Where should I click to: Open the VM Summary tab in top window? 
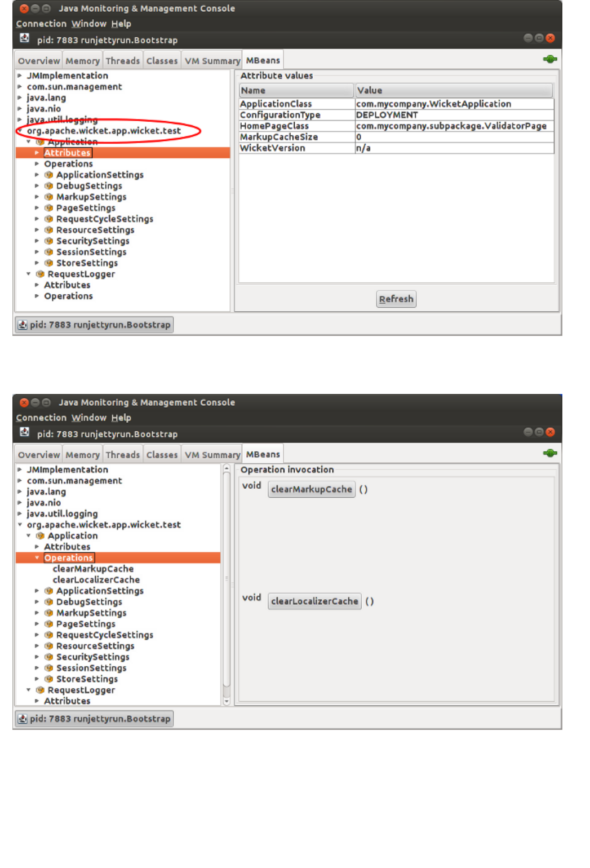[212, 61]
